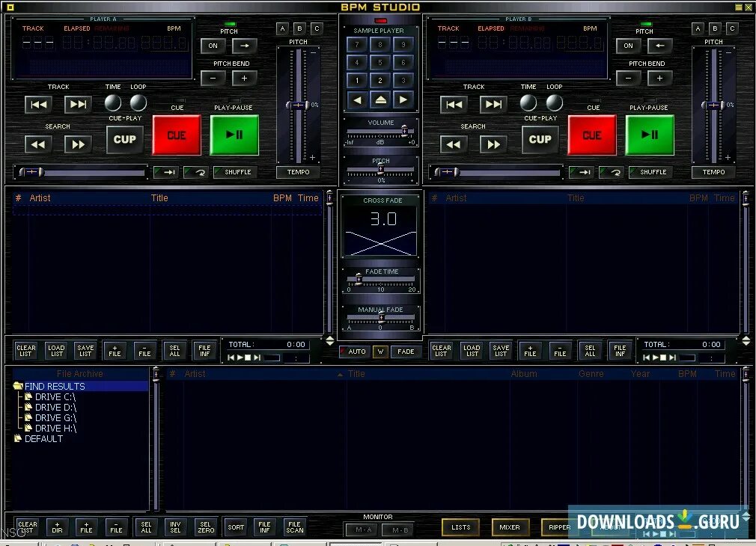Image resolution: width=756 pixels, height=546 pixels.
Task: Open DRIVE G:\ in File Archive
Action: pyautogui.click(x=55, y=418)
